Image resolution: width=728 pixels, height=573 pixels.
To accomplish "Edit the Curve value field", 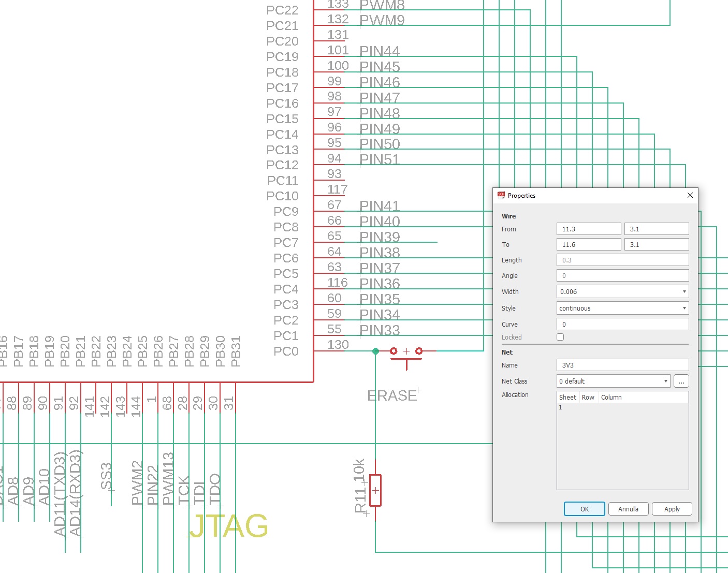I will [622, 324].
